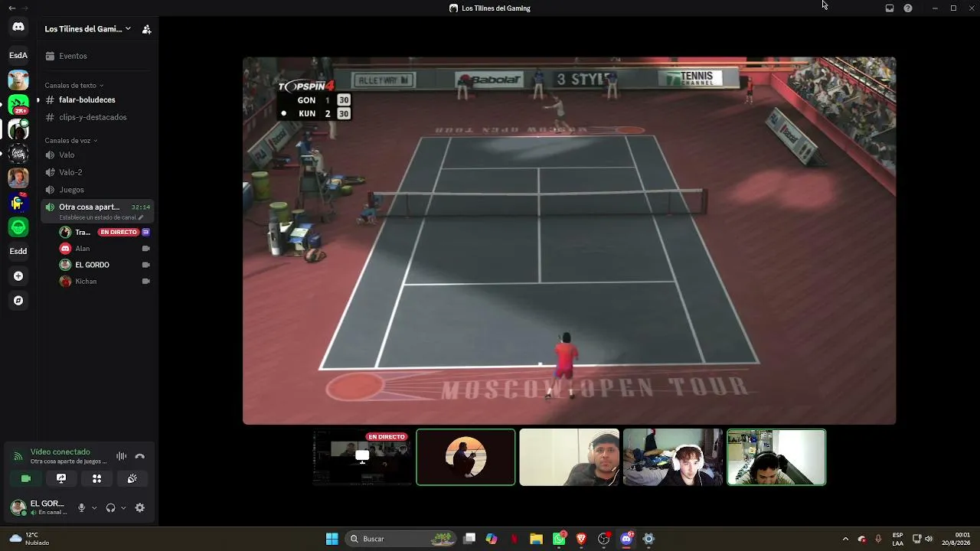The width and height of the screenshot is (980, 551).
Task: Open the Eventos section
Action: click(96, 56)
